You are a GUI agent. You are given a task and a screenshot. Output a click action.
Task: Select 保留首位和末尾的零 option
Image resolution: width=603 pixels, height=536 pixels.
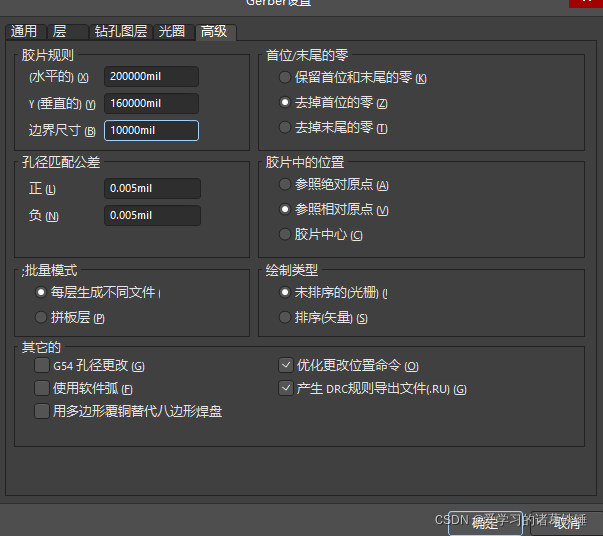point(287,77)
